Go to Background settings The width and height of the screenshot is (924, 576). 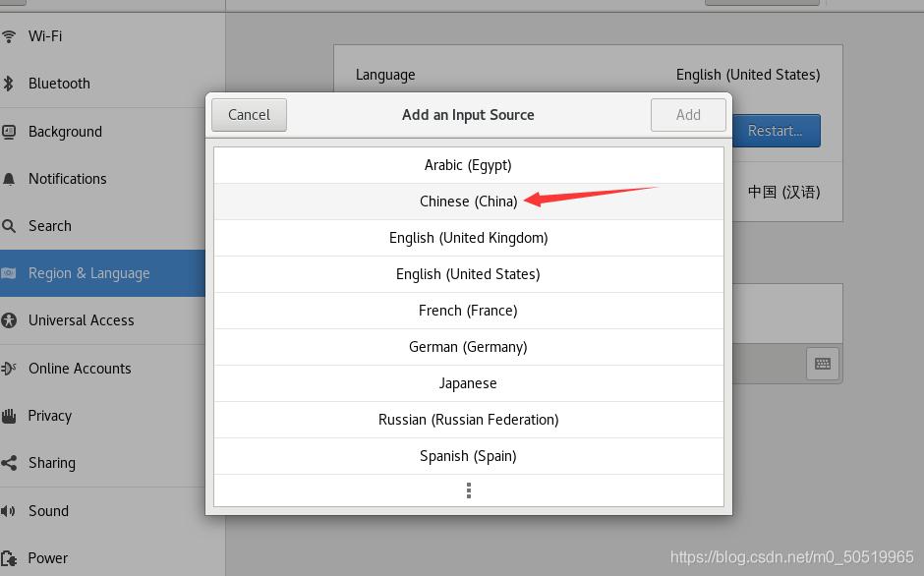[112, 132]
